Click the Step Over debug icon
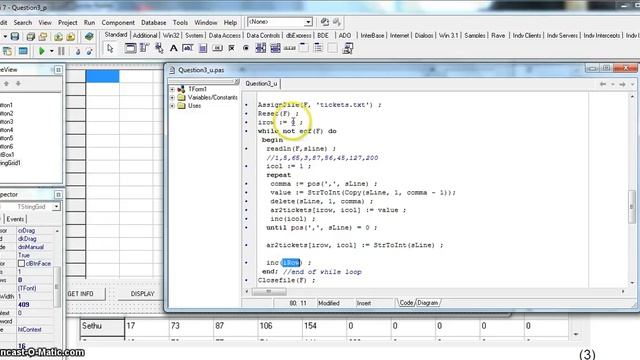Image resolution: width=640 pixels, height=360 pixels. (x=89, y=51)
